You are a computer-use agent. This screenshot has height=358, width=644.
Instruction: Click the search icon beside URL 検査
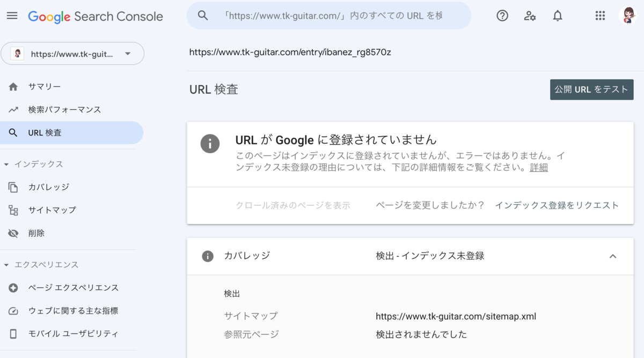13,132
